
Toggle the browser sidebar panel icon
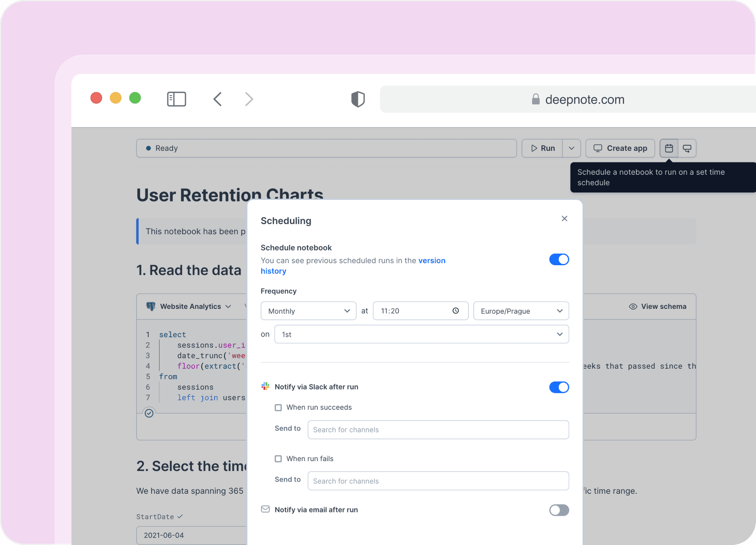[176, 99]
